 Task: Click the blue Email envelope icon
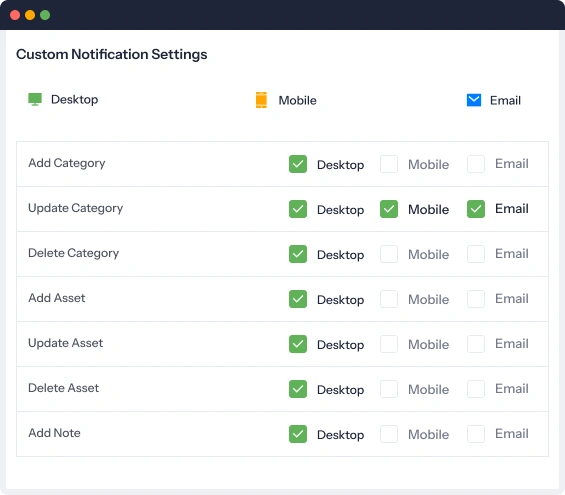pos(474,100)
